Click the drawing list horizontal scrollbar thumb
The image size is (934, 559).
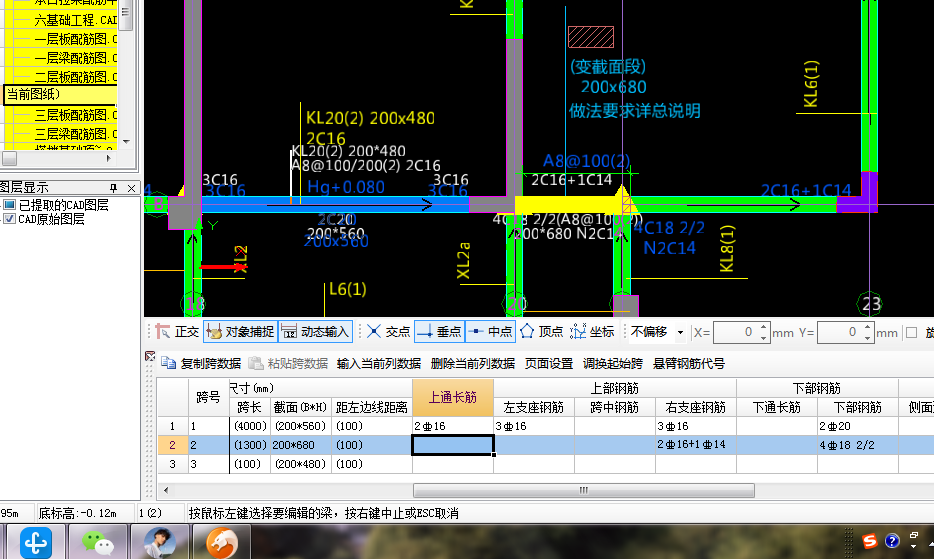[10, 159]
